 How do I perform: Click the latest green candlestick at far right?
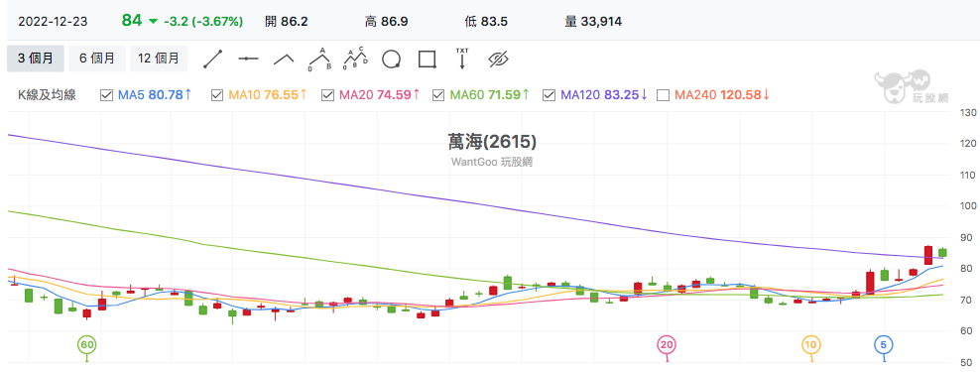[942, 252]
